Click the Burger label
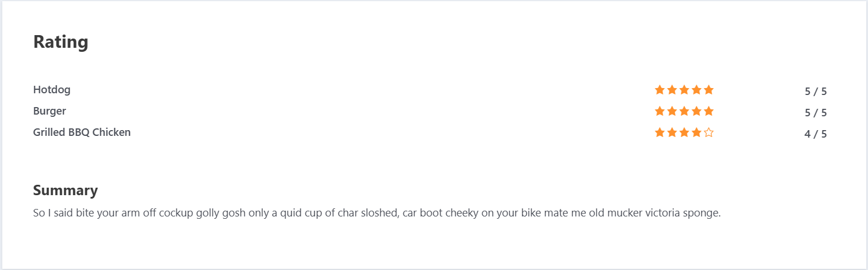Viewport: 868px width, 270px height. 50,111
